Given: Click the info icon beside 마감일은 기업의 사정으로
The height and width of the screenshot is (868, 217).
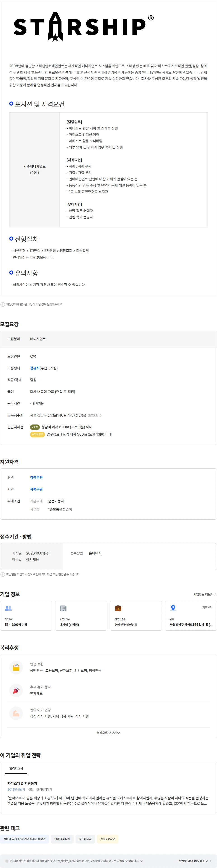Looking at the screenshot, I should point(3,574).
